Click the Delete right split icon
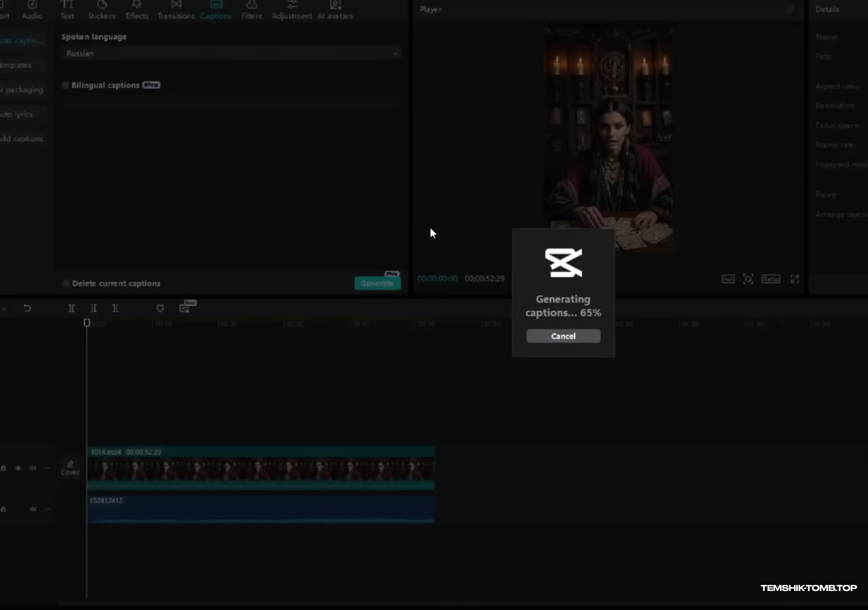 click(x=115, y=308)
